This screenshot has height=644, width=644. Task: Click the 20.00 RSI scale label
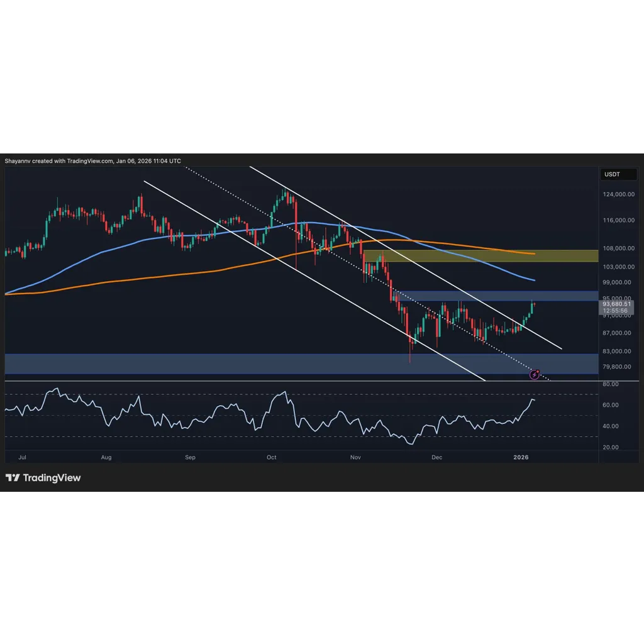pyautogui.click(x=610, y=447)
